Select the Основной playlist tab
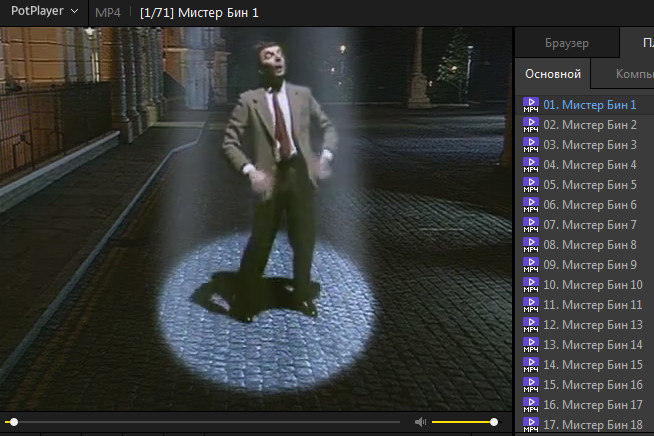Screen dimensions: 654x436 point(553,74)
